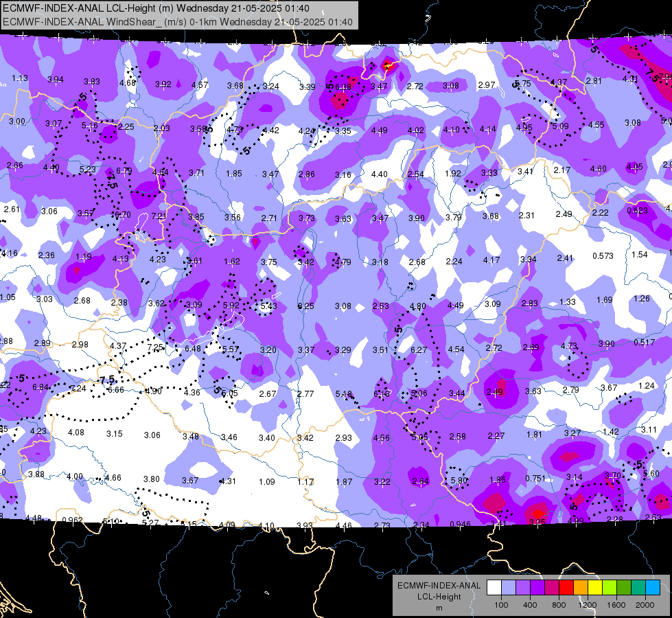Viewport: 672px width, 618px height.
Task: Select the dark green legend swatch
Action: 623,588
